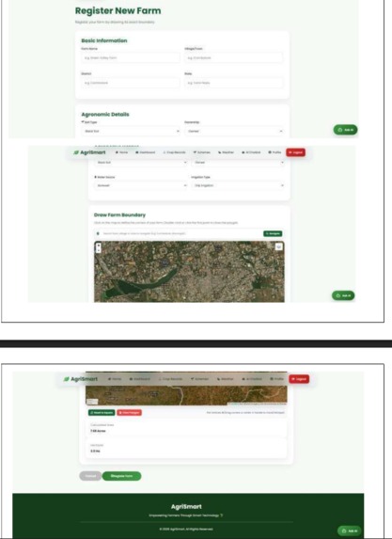Open the map layers control

[278, 246]
